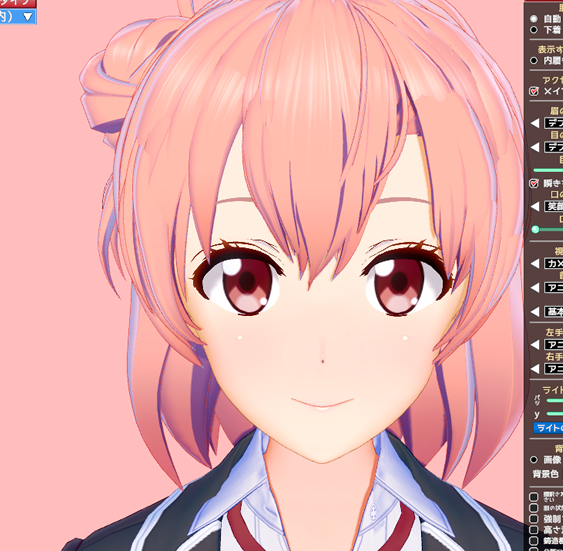Click previous arrow beside 基本 field
563x551 pixels.
(x=535, y=312)
